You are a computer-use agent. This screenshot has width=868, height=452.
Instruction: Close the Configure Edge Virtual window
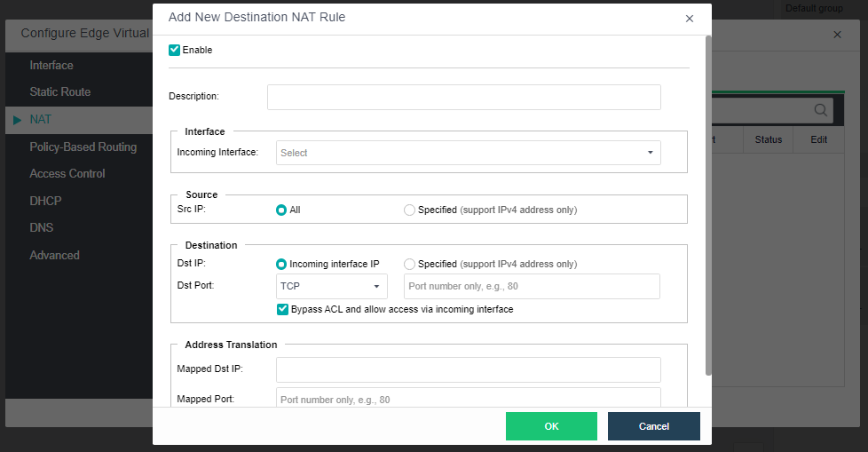point(837,35)
